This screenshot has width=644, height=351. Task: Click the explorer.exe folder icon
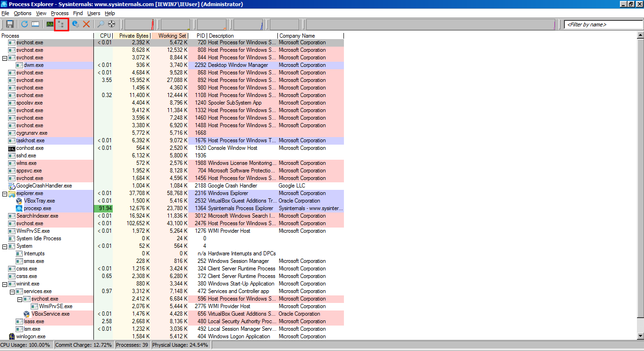[x=12, y=193]
